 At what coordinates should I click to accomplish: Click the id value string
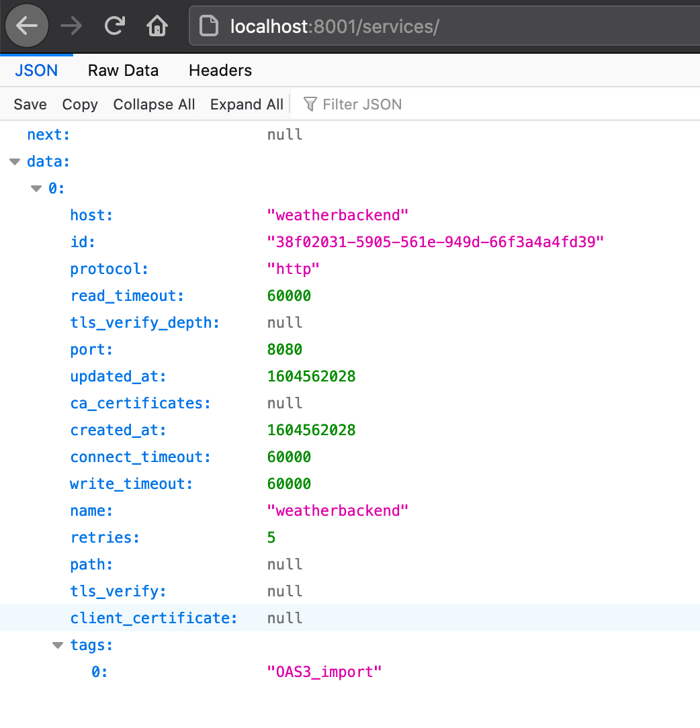435,242
